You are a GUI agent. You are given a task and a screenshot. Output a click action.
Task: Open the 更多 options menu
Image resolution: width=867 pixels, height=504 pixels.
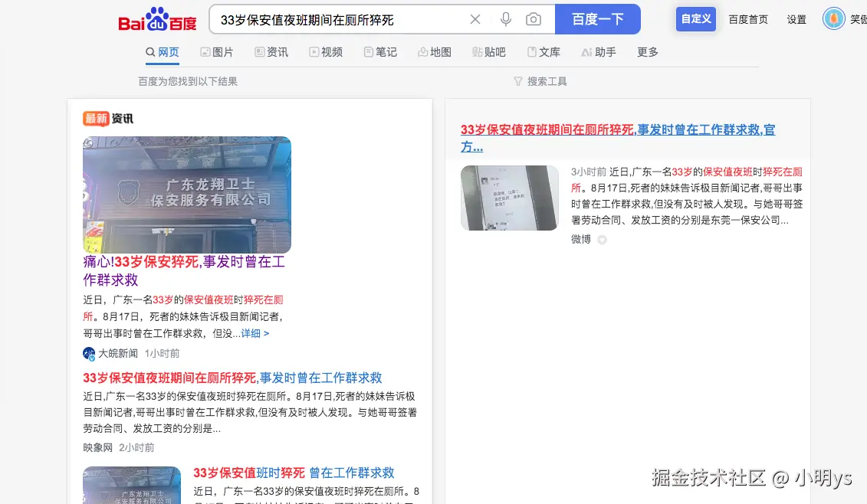point(646,52)
